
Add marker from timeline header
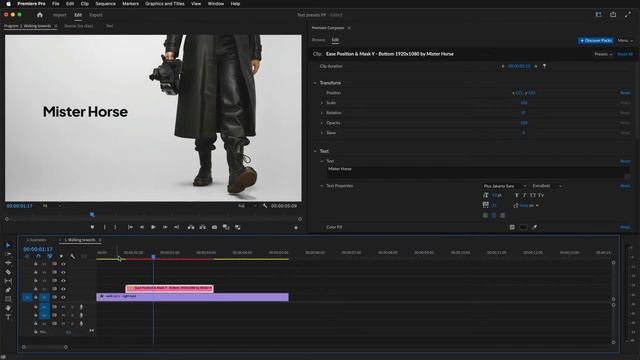[x=61, y=256]
